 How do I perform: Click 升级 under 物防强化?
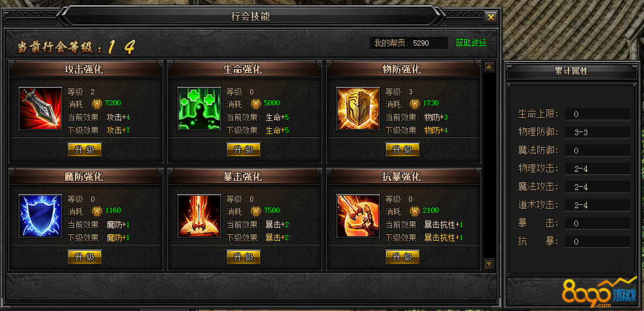click(402, 150)
